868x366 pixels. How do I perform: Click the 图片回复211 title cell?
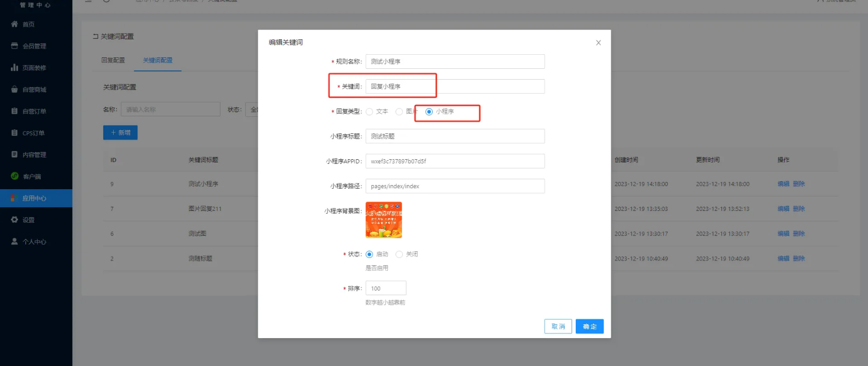(x=205, y=209)
